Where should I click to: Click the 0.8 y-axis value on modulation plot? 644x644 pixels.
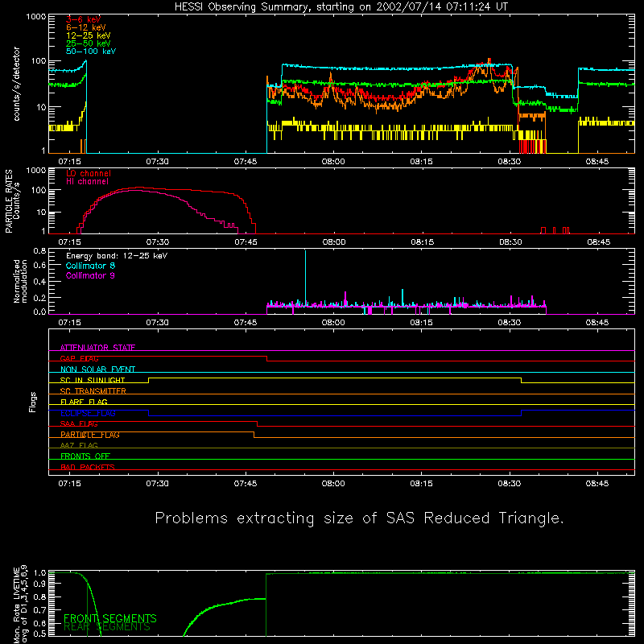(x=39, y=250)
